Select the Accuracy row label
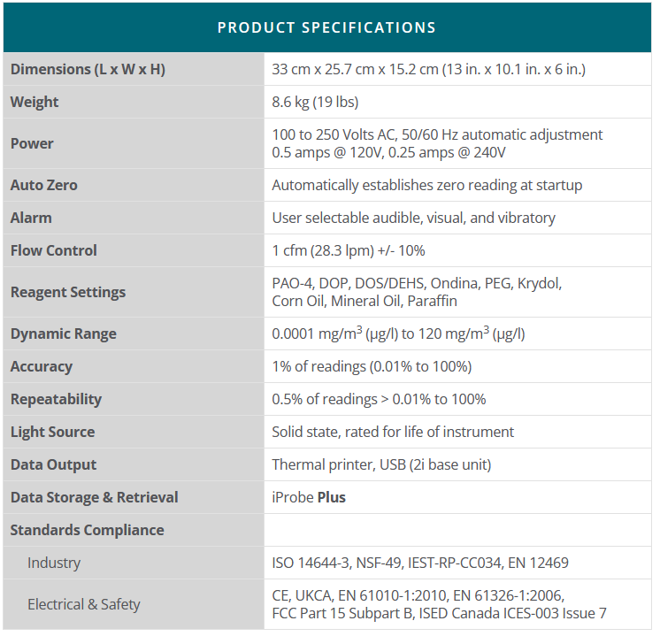 (42, 366)
